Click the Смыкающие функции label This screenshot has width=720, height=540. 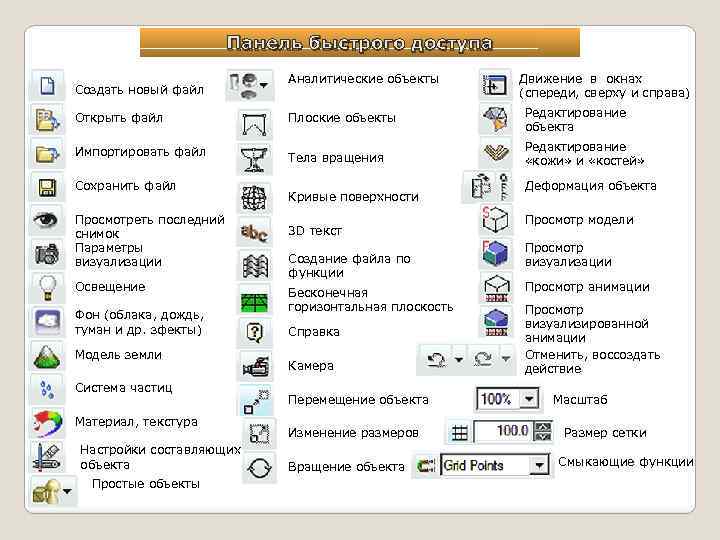pos(626,462)
